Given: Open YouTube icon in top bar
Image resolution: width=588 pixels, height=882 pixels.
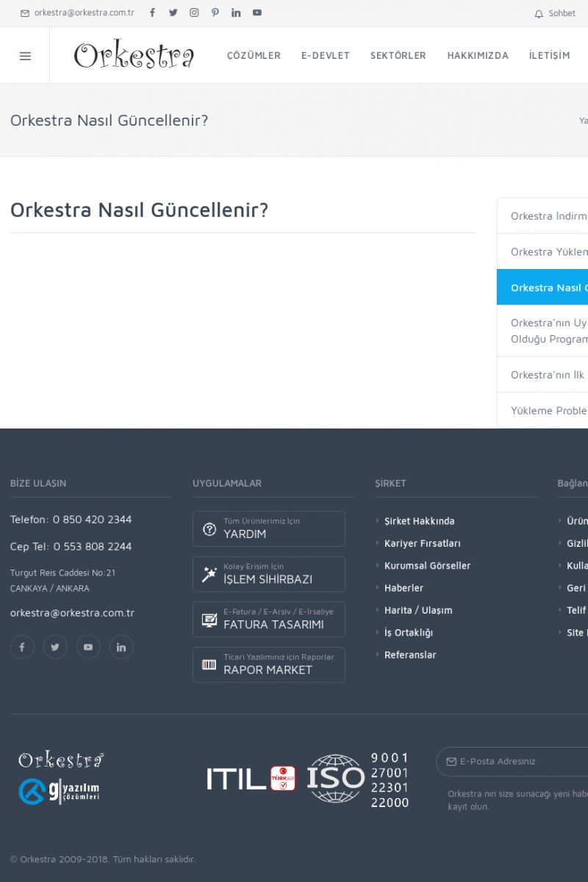Looking at the screenshot, I should [x=257, y=12].
